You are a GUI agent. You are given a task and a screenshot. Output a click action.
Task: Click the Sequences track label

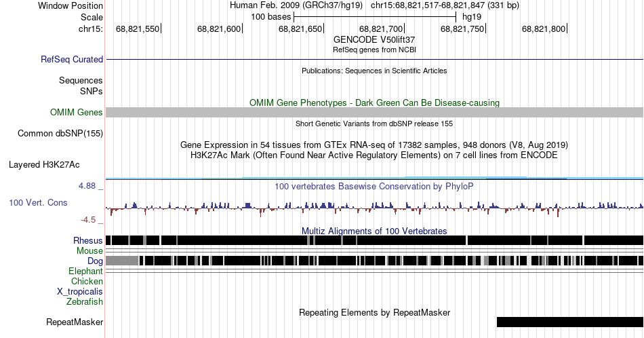click(x=81, y=80)
